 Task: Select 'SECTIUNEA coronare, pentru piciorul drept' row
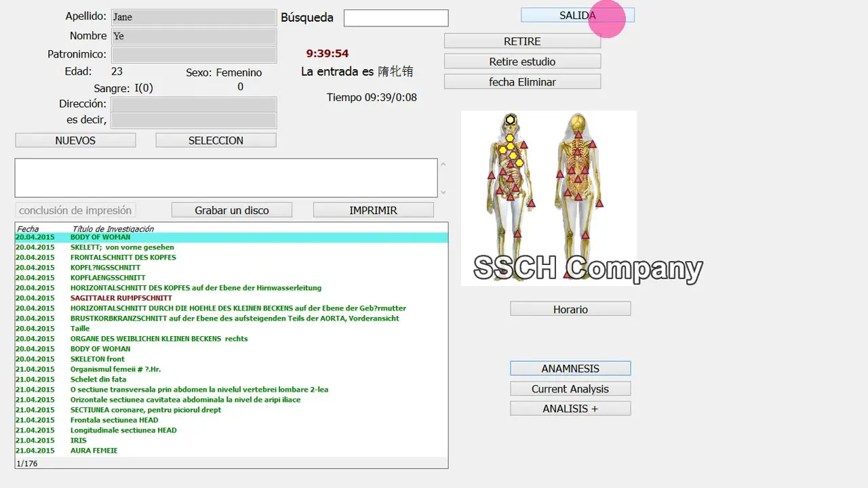[x=231, y=410]
